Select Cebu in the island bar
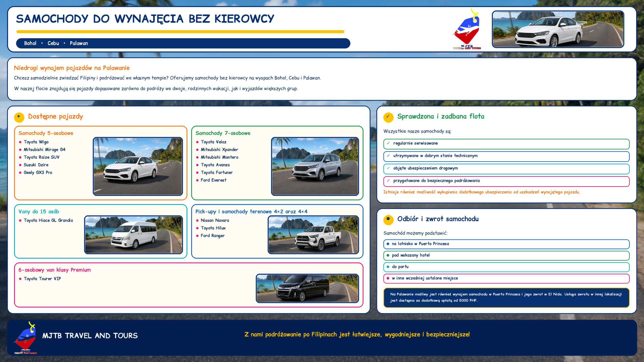This screenshot has height=362, width=644. pos(53,43)
